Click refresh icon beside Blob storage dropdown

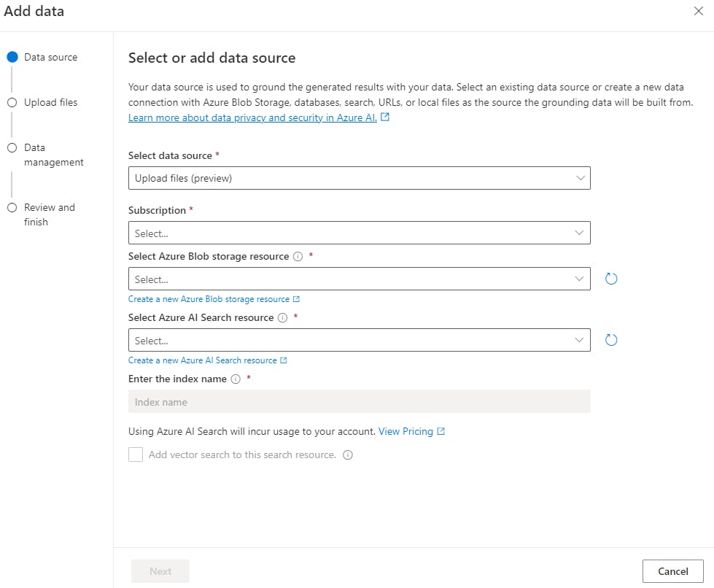tap(611, 279)
